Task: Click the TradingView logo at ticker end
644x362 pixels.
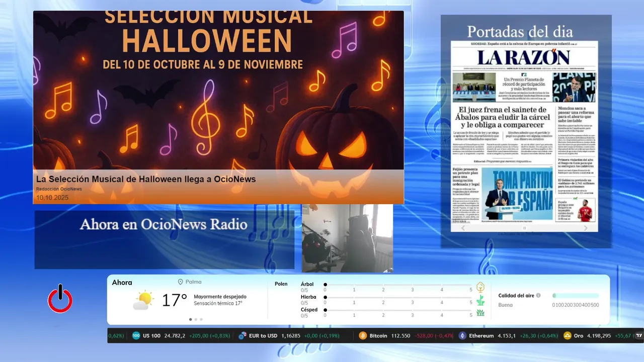Action: [639, 336]
